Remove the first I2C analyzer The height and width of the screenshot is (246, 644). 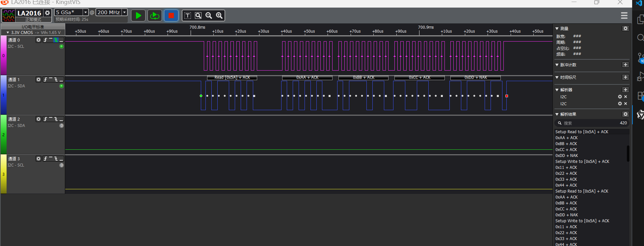click(626, 97)
